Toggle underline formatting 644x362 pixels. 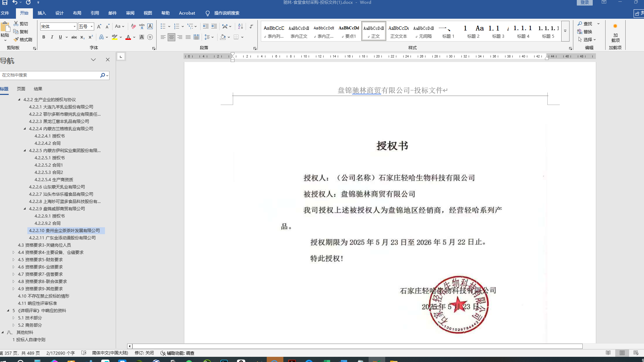click(60, 37)
